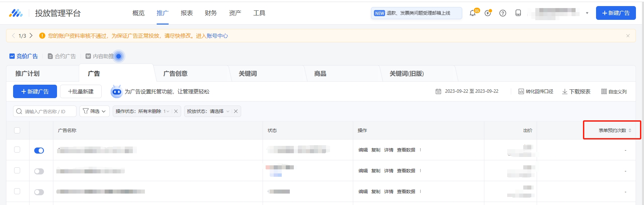Click 详情 on the third ad row
Screen dimensions: 644x205
tap(389, 192)
